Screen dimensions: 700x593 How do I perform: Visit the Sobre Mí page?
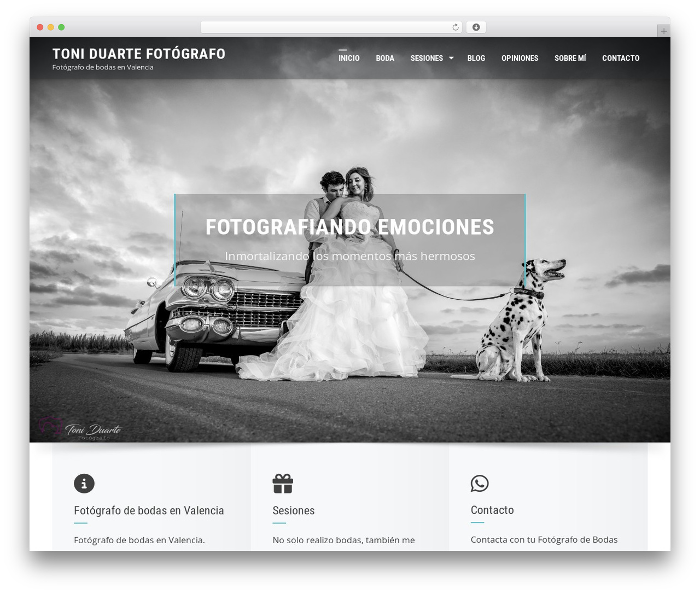click(x=570, y=58)
